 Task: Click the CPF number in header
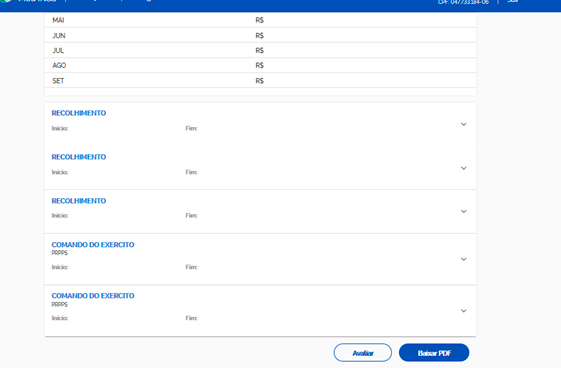(463, 2)
